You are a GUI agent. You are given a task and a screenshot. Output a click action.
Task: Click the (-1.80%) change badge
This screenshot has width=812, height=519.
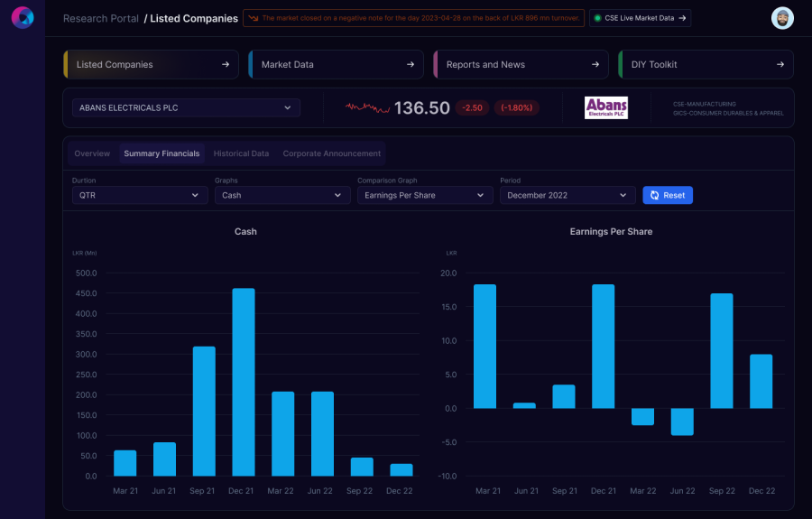[x=516, y=107]
